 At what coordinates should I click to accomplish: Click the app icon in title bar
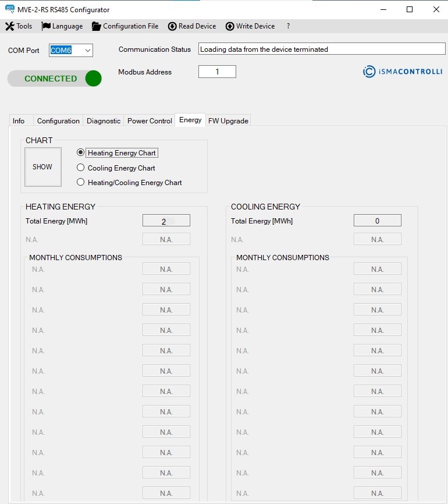pyautogui.click(x=9, y=9)
